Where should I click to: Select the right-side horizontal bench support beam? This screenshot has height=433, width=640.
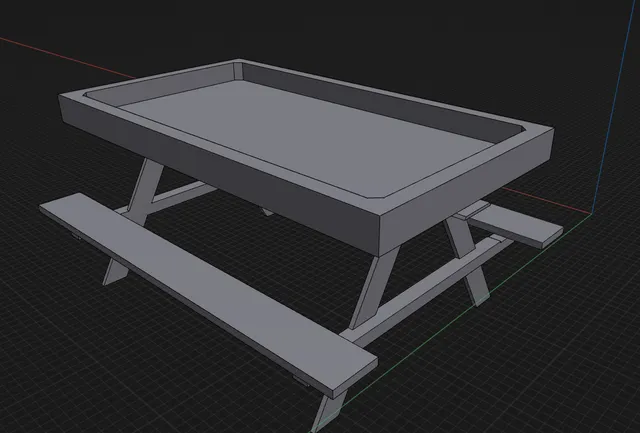tap(427, 291)
